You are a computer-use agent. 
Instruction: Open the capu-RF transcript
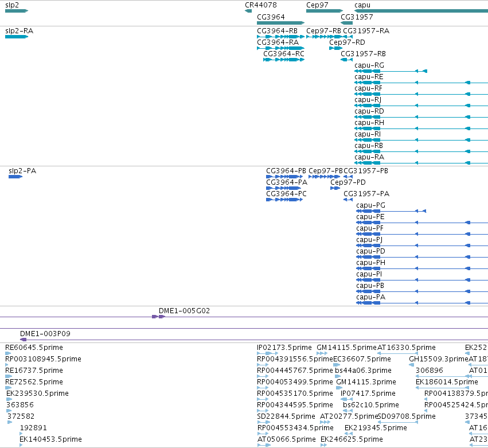(421, 94)
